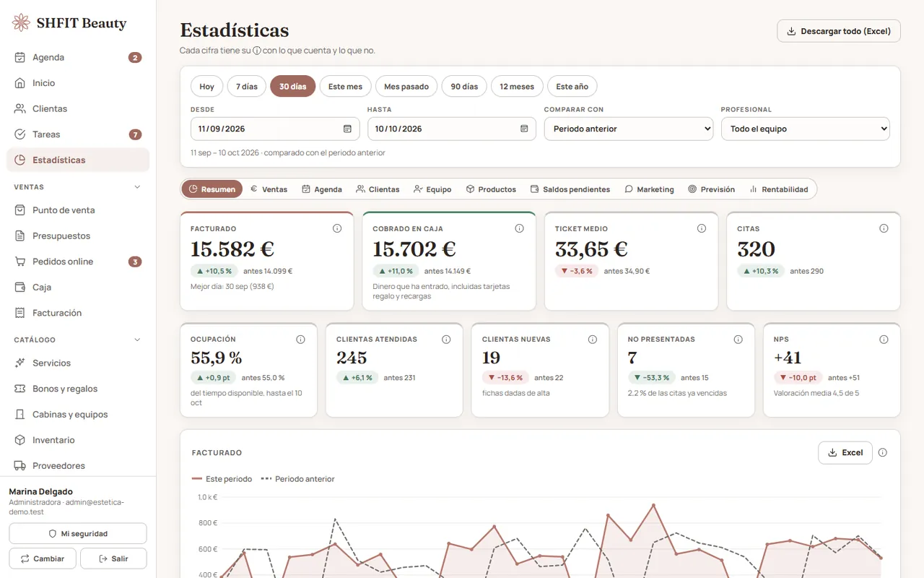
Task: Switch to the Ventas statistics tab
Action: coord(269,189)
